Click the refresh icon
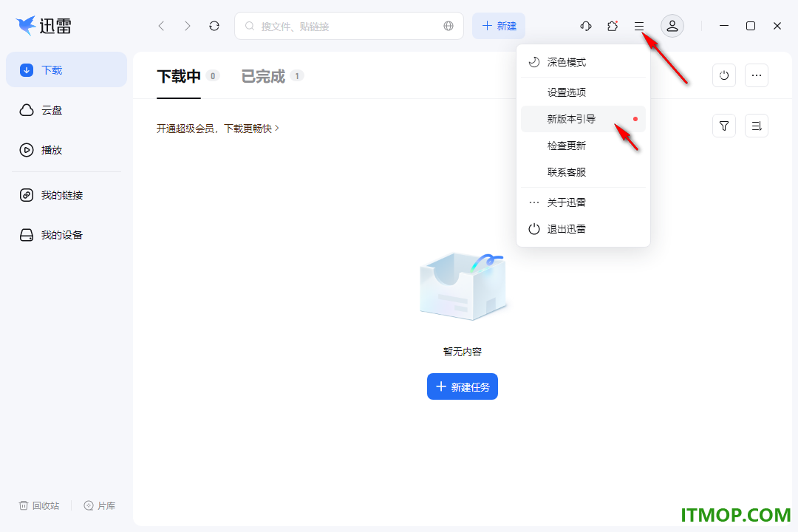798x532 pixels. (x=214, y=26)
